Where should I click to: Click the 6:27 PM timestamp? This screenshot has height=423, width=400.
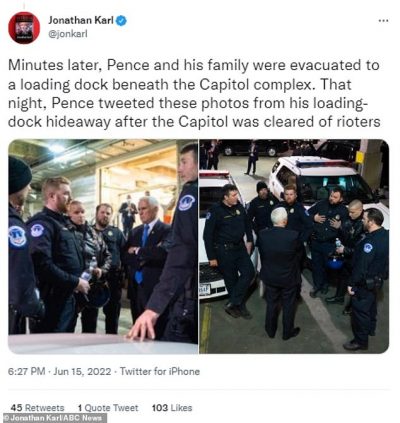click(x=27, y=371)
